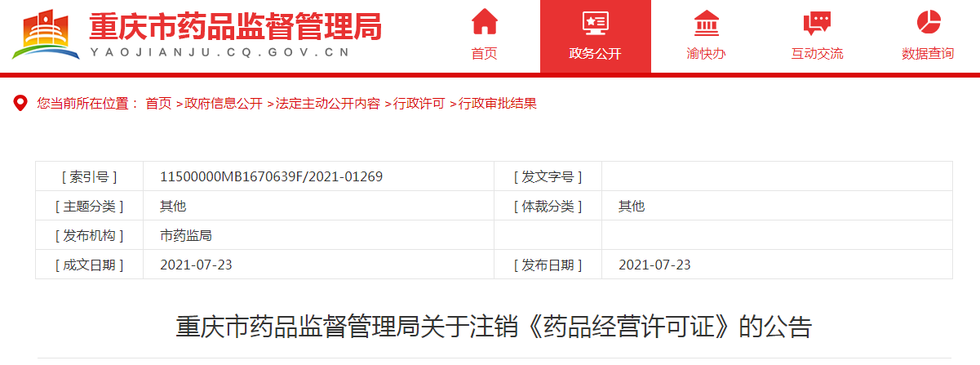The height and width of the screenshot is (365, 980).
Task: Open 行政审批结果 breadcrumb link
Action: coord(498,104)
